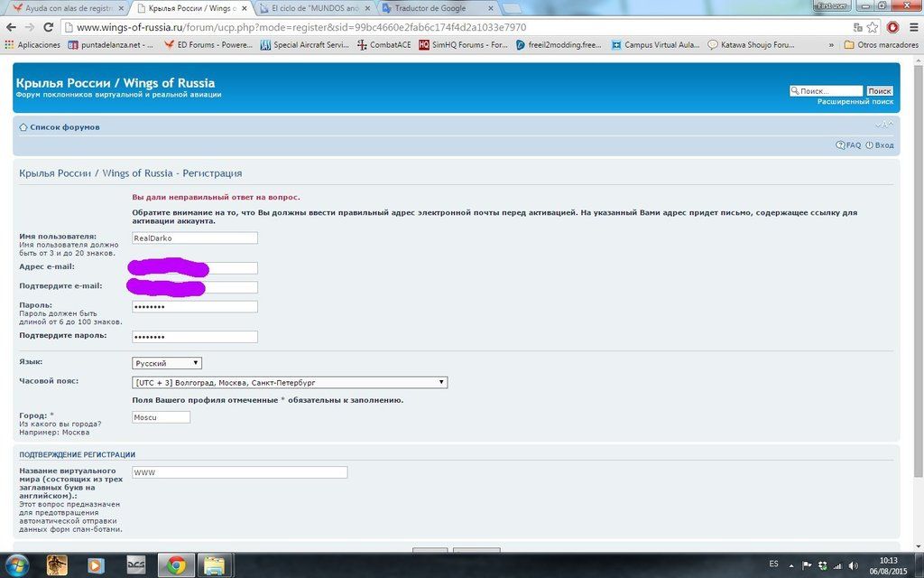The height and width of the screenshot is (578, 924).
Task: Click the Имя пользователя field with RealDarko
Action: tap(194, 238)
